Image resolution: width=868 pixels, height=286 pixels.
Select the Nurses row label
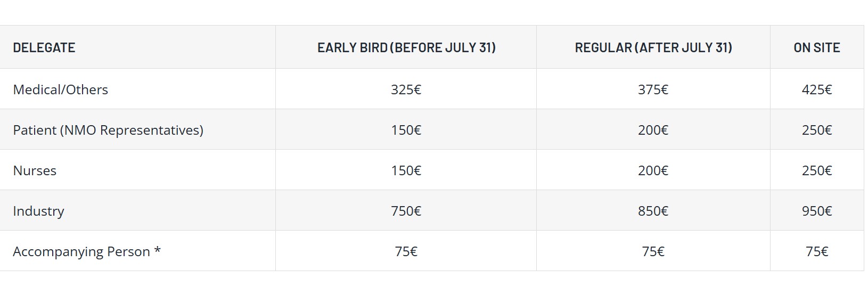click(x=35, y=170)
